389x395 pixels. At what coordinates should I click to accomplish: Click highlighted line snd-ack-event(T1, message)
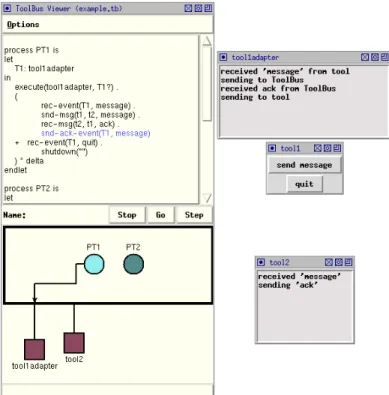[96, 133]
